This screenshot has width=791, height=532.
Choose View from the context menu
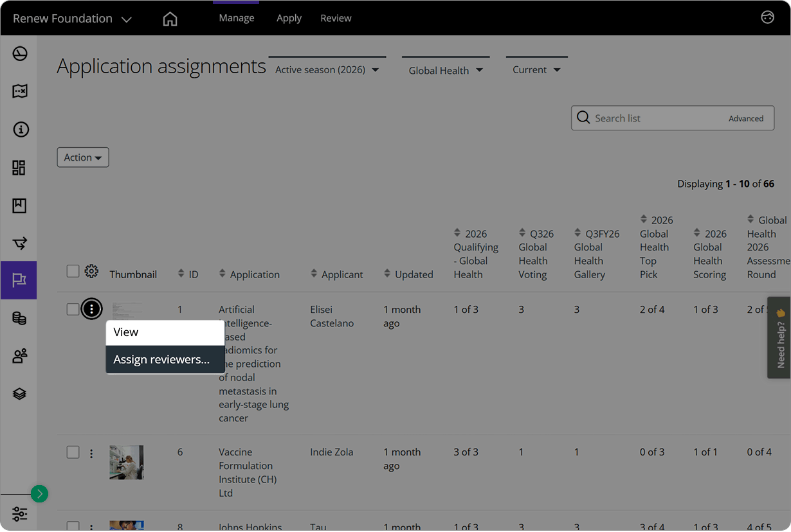(165, 332)
